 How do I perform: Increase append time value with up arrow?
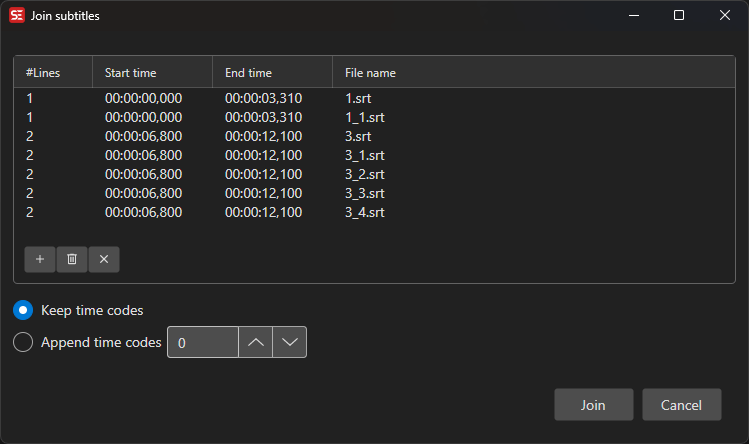pos(255,342)
